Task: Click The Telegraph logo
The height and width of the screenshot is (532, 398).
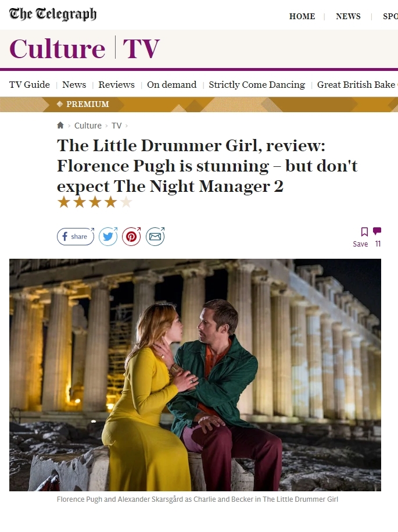Action: (53, 14)
